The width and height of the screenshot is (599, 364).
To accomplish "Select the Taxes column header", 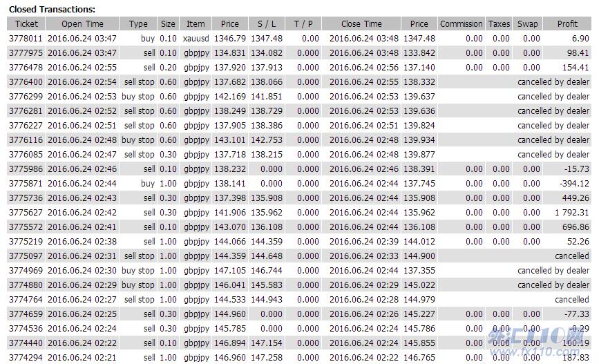I will tap(499, 23).
